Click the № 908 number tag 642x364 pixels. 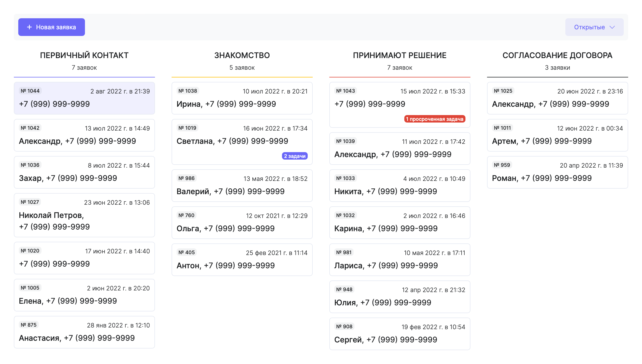344,326
